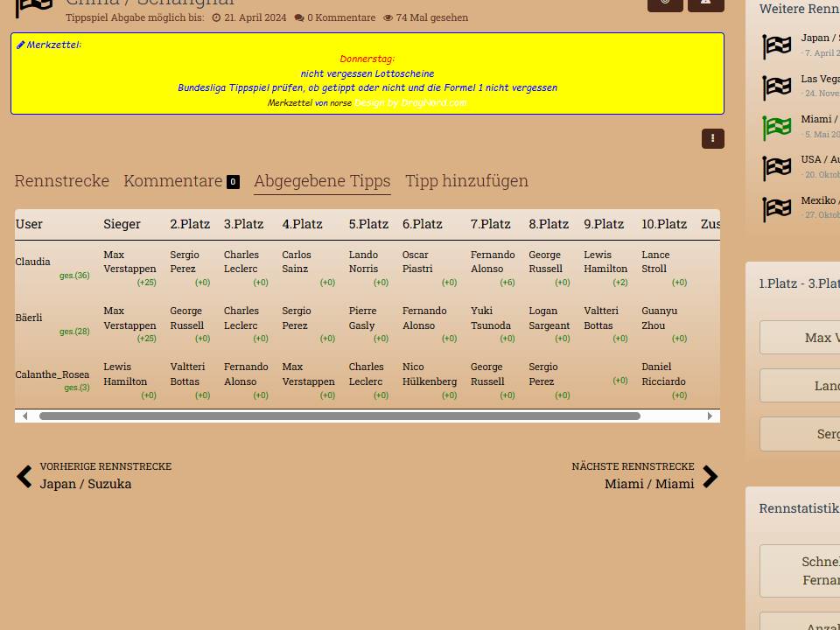Click the table's horizontal scrollbar thumb
The width and height of the screenshot is (840, 630).
coord(339,416)
